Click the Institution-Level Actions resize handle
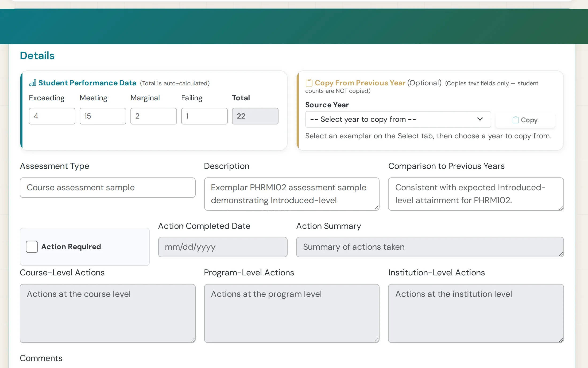The image size is (588, 368). [x=561, y=340]
